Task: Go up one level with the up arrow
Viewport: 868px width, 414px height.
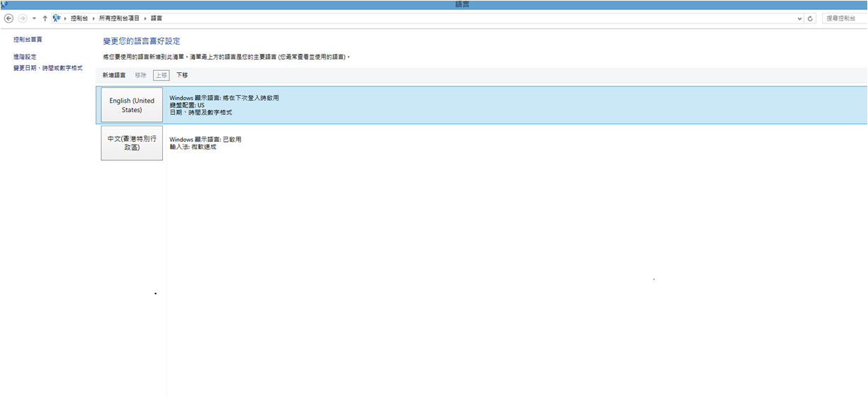Action: (45, 18)
